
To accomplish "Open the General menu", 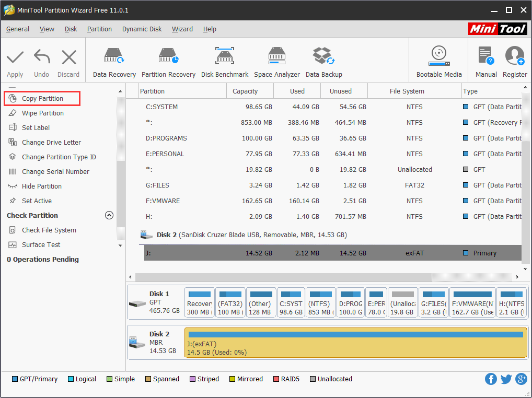I will (x=18, y=29).
